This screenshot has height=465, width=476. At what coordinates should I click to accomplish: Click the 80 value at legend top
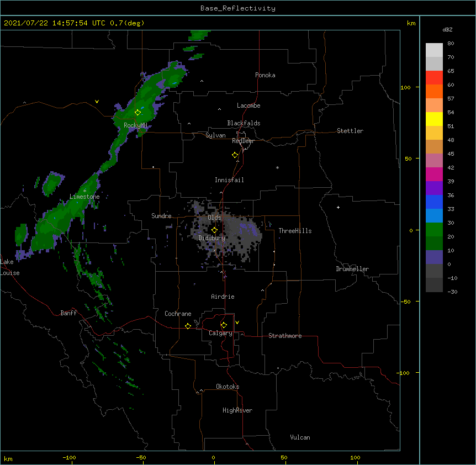tap(451, 43)
